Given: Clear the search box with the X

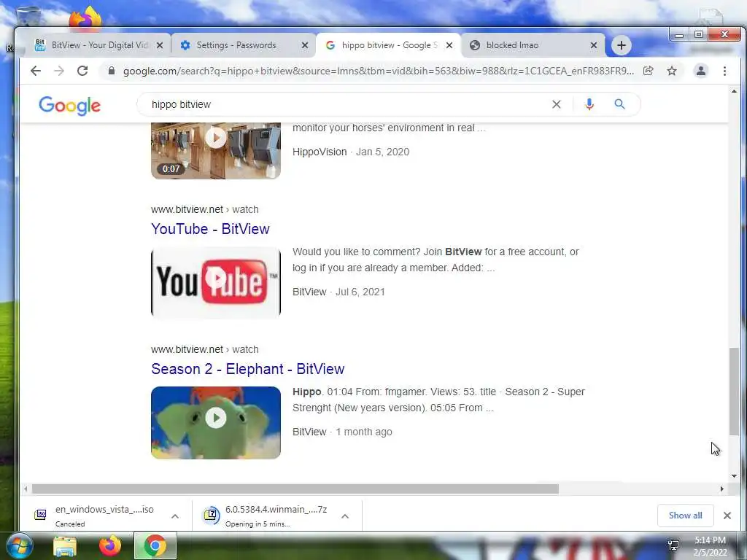Looking at the screenshot, I should tap(557, 104).
